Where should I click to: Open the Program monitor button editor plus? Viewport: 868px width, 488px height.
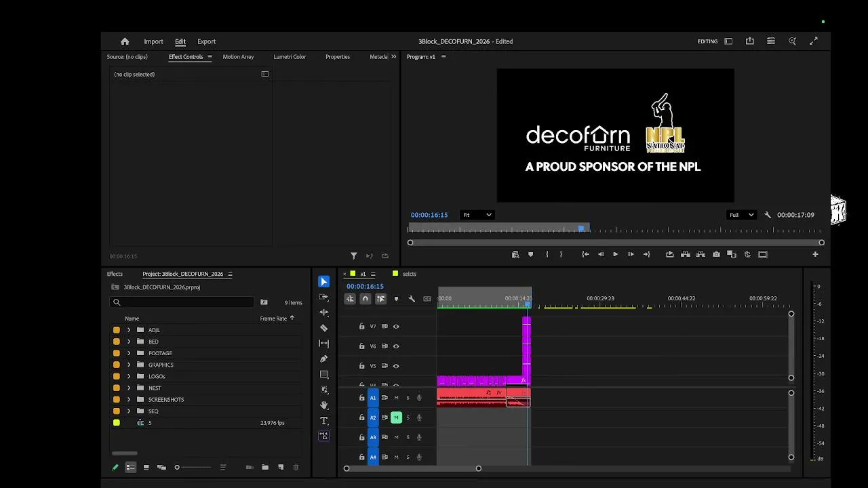click(815, 255)
